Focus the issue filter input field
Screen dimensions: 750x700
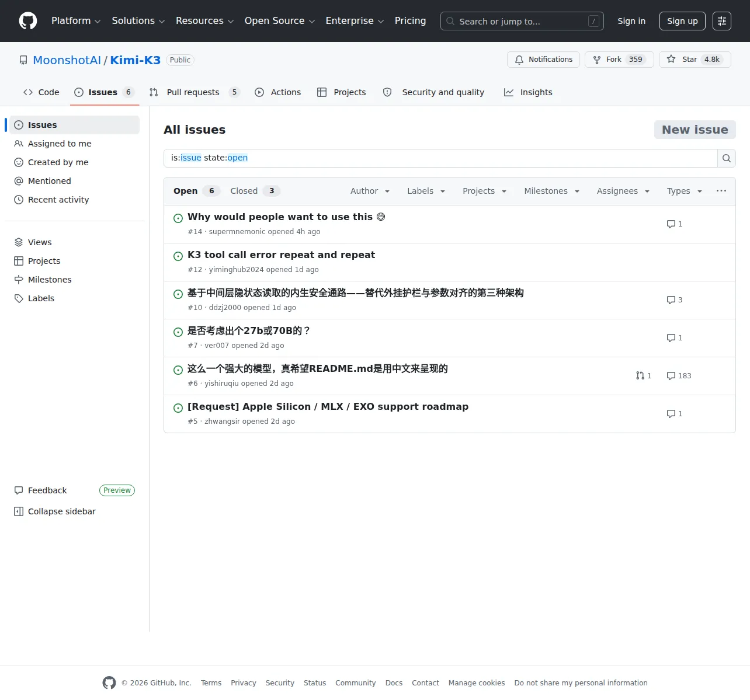pos(440,158)
